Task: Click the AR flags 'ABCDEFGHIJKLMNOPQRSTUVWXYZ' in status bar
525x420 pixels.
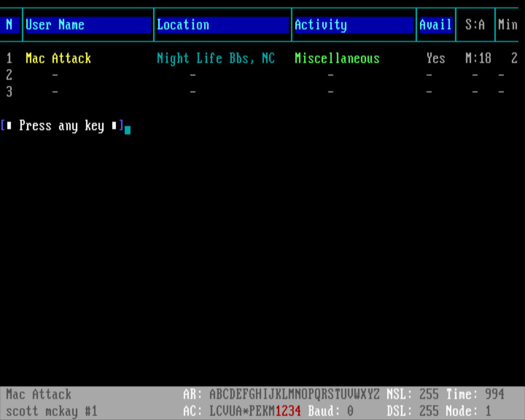Action: click(294, 394)
